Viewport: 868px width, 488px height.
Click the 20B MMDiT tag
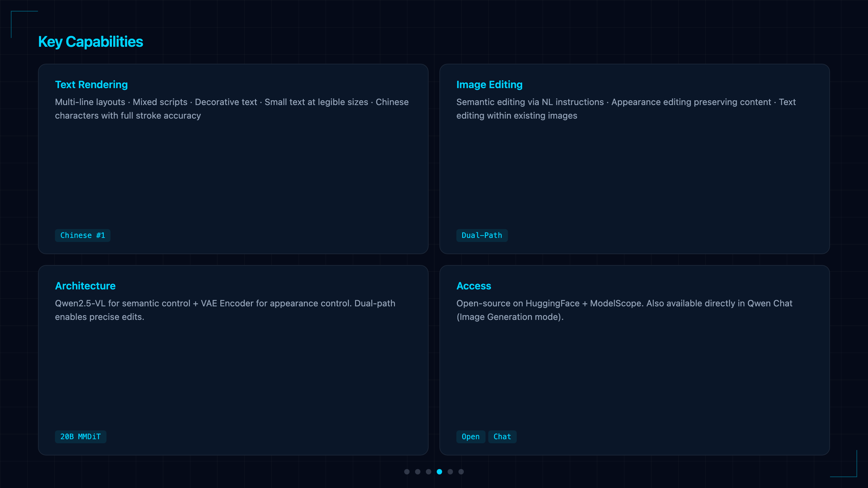[81, 436]
